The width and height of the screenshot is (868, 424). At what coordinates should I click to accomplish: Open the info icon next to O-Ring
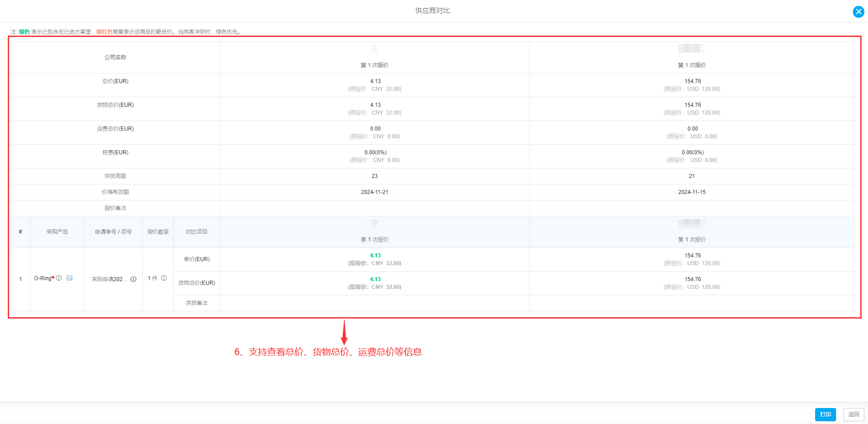coord(59,278)
